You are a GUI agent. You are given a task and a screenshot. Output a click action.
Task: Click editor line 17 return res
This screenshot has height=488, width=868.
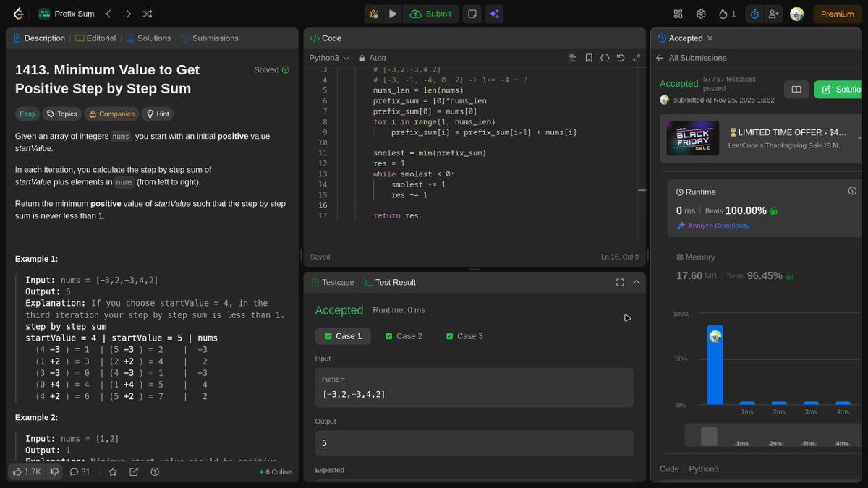click(x=396, y=216)
